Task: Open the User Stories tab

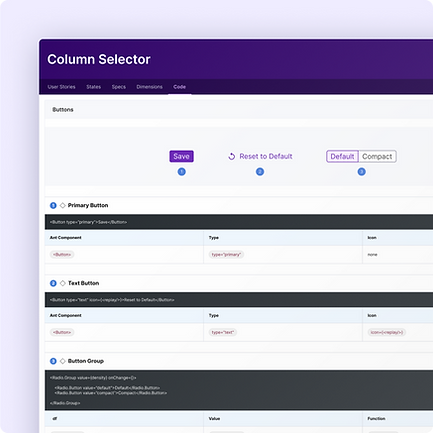Action: coord(61,87)
